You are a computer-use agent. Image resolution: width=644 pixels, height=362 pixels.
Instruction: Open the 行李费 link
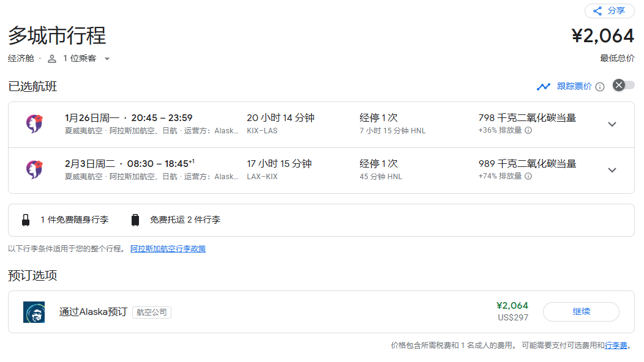pos(616,345)
